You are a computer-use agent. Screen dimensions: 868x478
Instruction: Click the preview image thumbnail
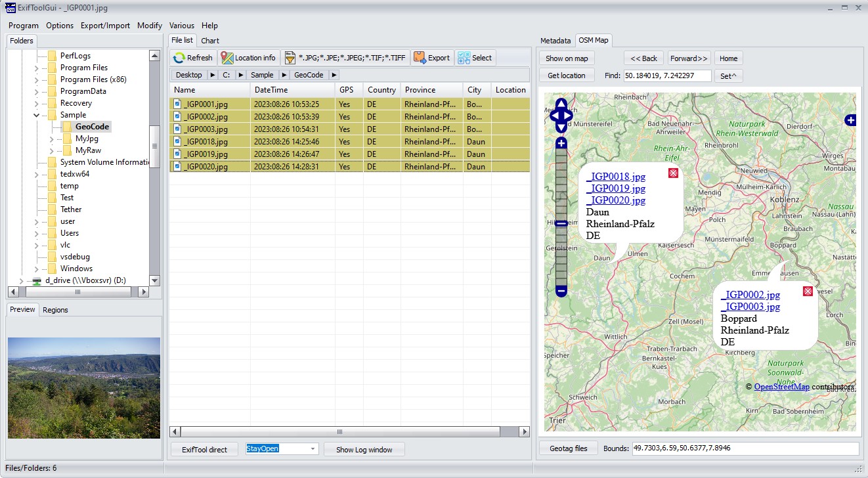(x=84, y=388)
